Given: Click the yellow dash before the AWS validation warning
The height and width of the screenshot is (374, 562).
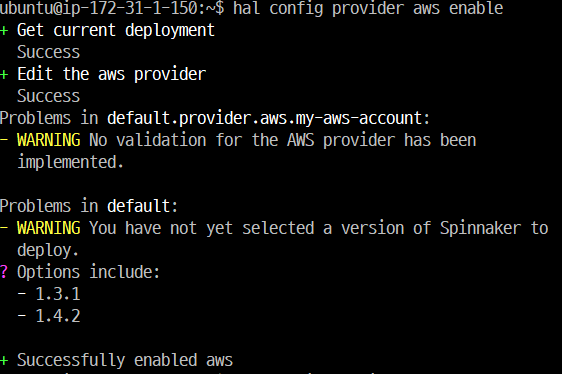Looking at the screenshot, I should [x=4, y=140].
